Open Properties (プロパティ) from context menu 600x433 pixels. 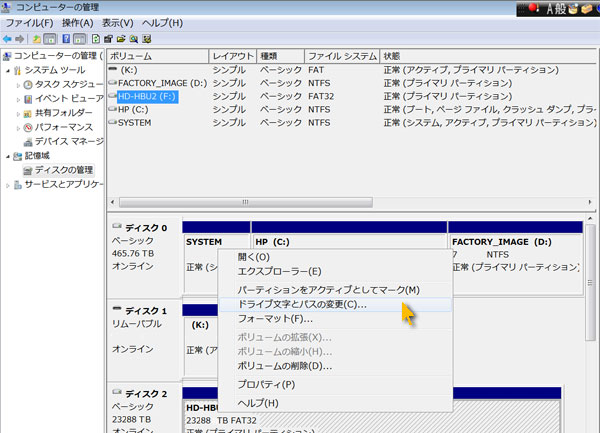click(266, 384)
